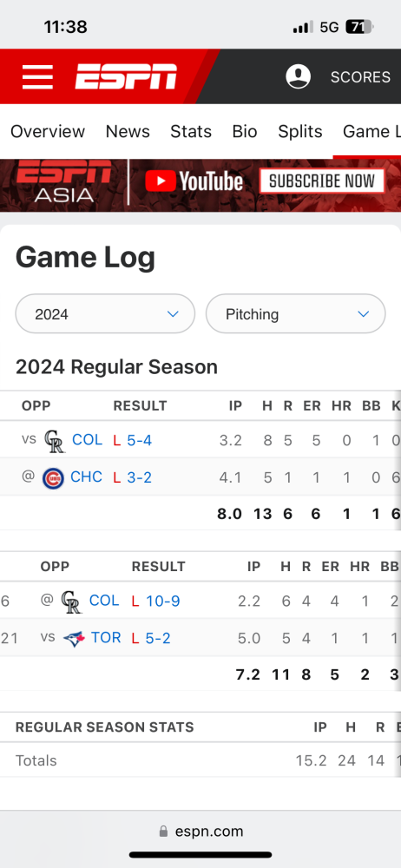Screen dimensions: 401x868
Task: Expand the Pitching category dropdown
Action: pyautogui.click(x=296, y=314)
